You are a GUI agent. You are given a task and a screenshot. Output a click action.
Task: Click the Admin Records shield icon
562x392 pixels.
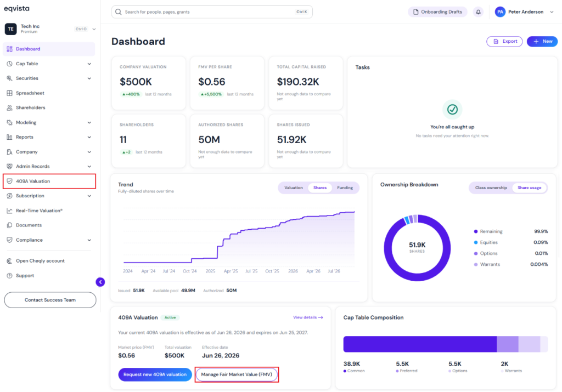point(10,167)
